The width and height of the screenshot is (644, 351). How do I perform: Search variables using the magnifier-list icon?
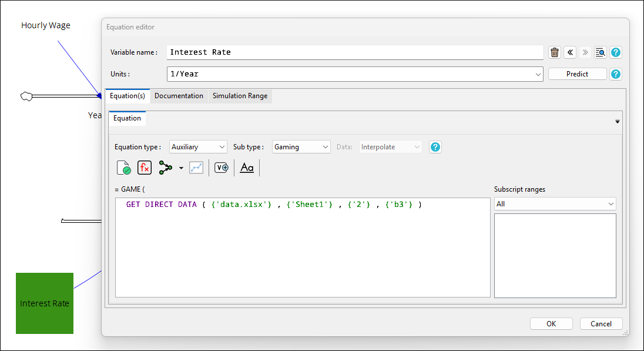coord(600,52)
